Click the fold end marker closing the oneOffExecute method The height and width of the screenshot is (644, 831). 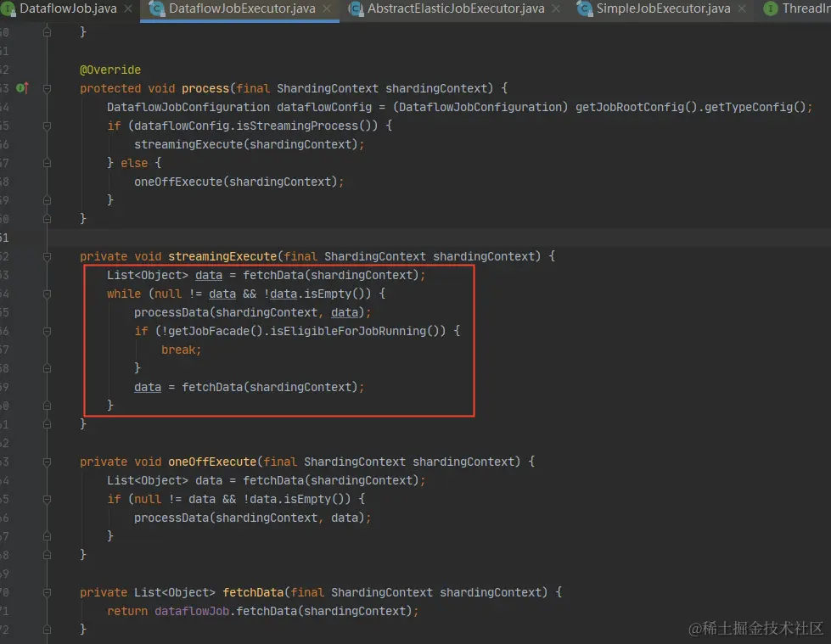[x=47, y=555]
